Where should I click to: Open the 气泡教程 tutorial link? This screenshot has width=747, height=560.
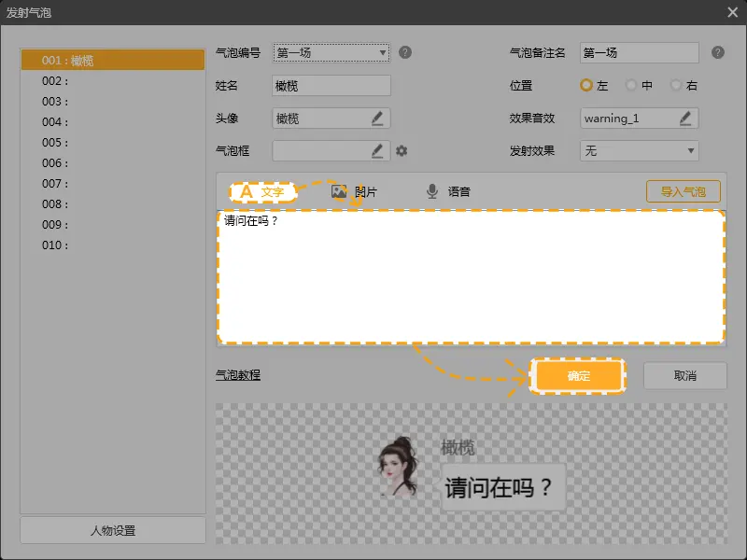coord(238,375)
